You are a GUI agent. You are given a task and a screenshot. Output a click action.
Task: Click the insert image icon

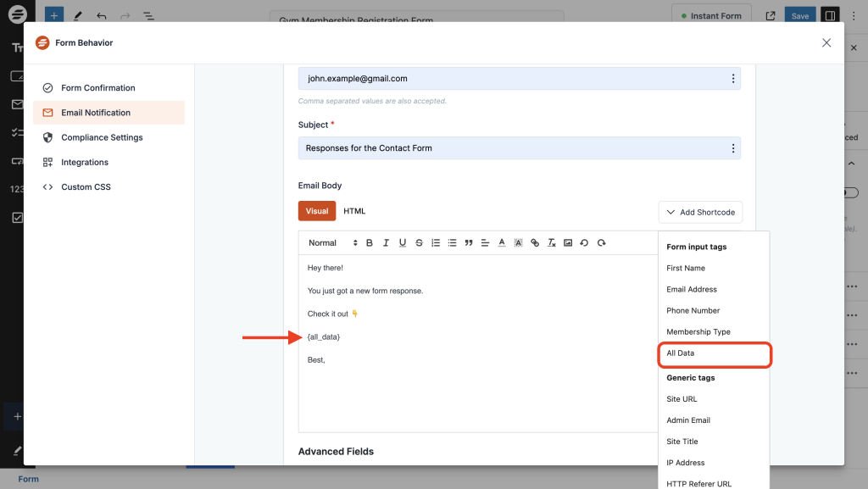coord(568,243)
